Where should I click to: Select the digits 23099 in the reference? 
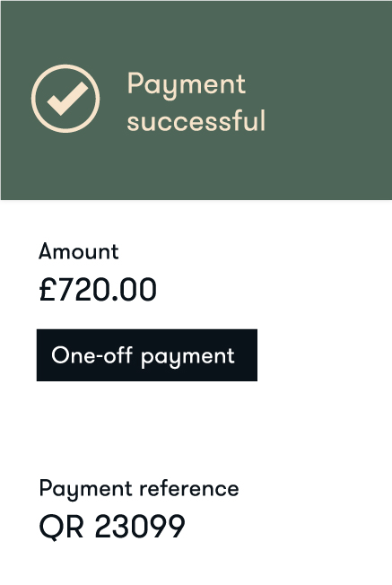(x=140, y=527)
